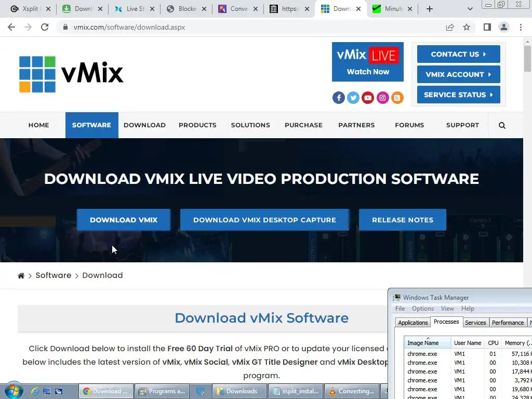Close the Blocked tab
Viewport: 532px width, 399px height.
coord(204,9)
